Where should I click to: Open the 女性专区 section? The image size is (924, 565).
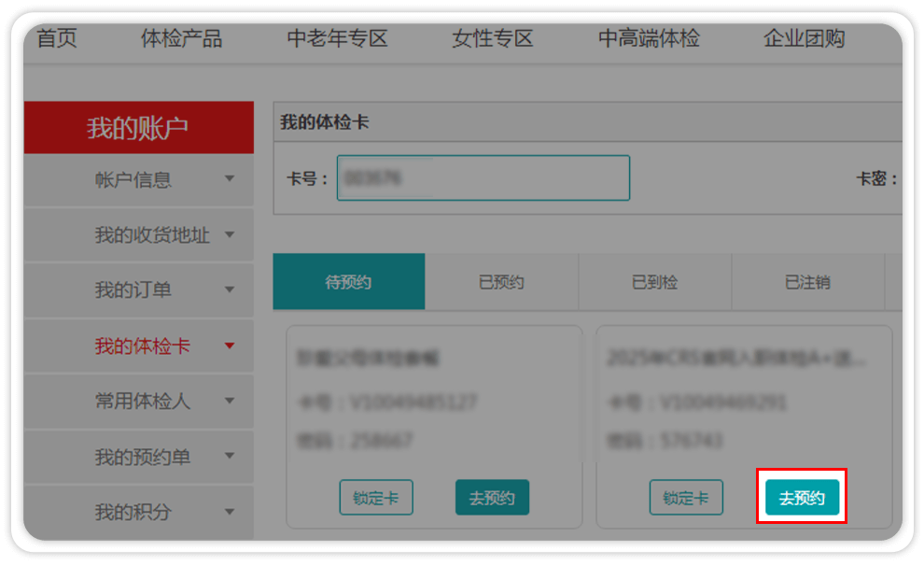[492, 38]
